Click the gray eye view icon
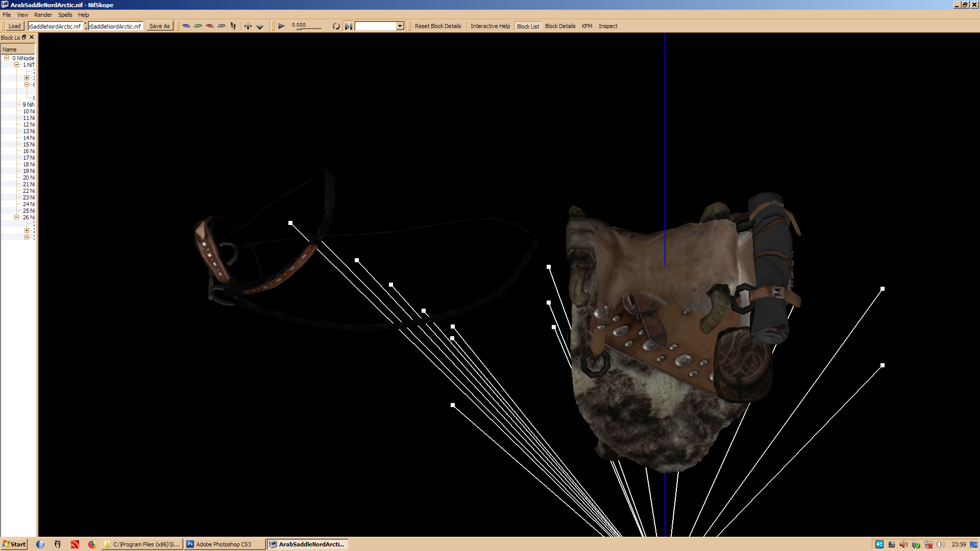 222,26
